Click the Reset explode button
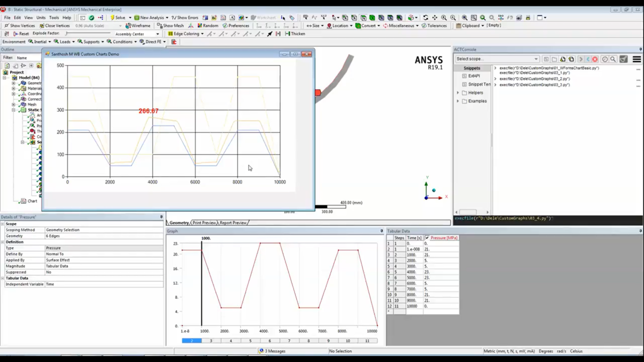644x362 pixels. (20, 34)
